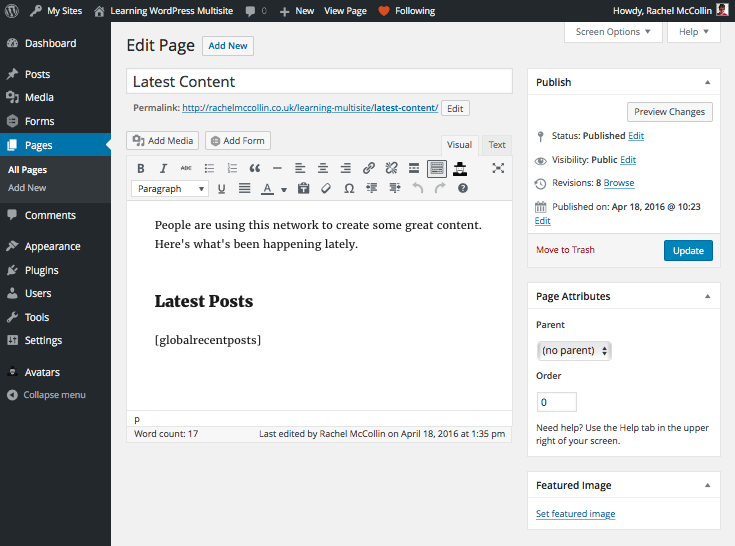Align text right

(345, 168)
